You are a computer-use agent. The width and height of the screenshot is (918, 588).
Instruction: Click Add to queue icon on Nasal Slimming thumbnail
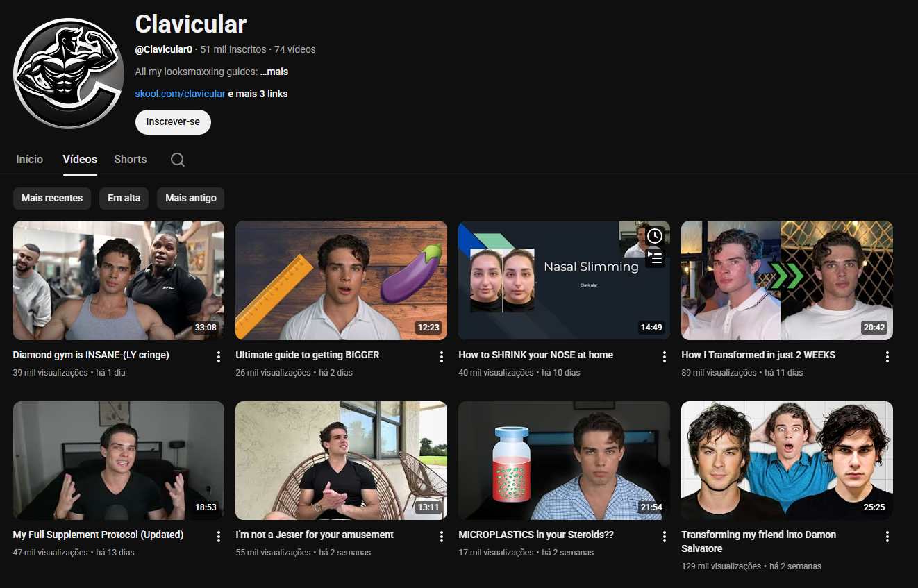click(x=654, y=258)
